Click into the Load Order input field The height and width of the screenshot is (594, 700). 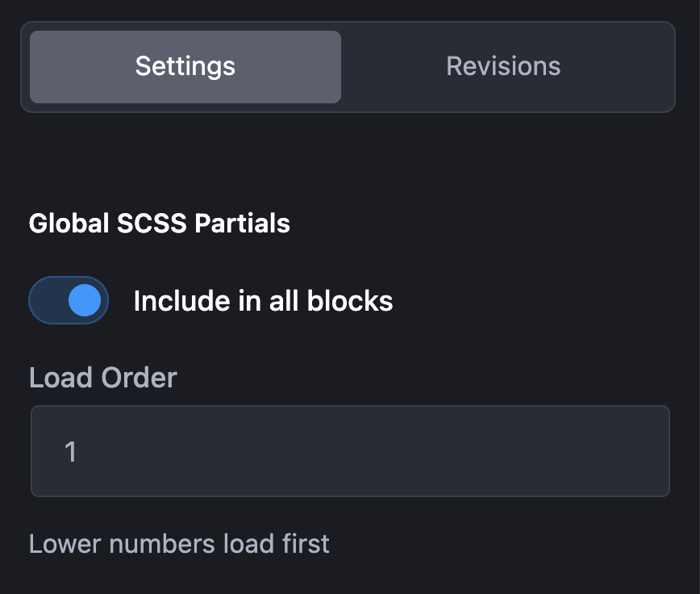point(350,451)
